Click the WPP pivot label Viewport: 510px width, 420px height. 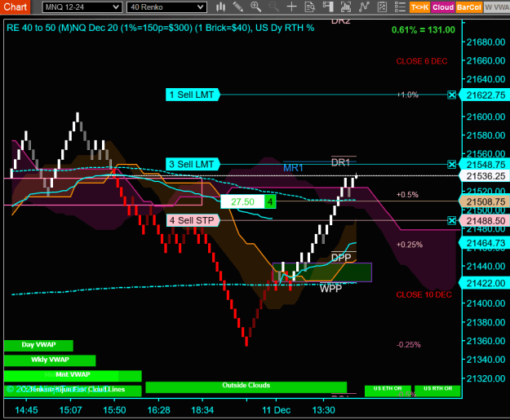point(330,289)
